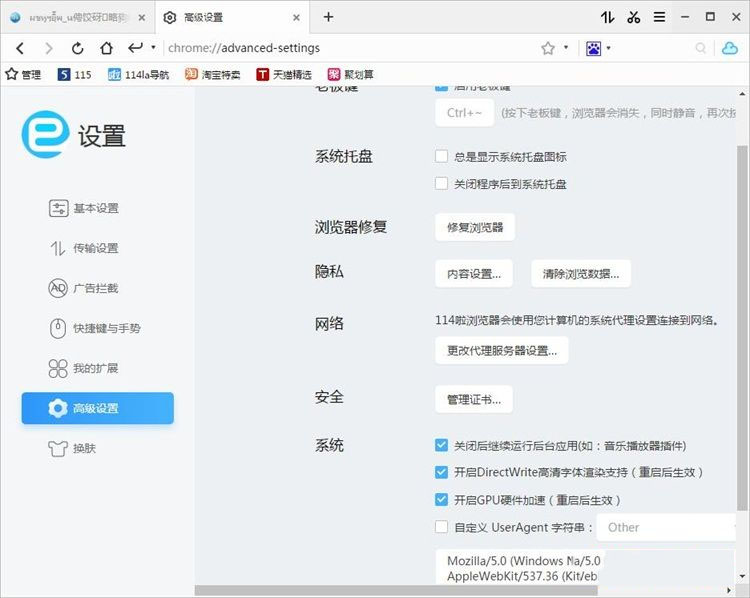750x598 pixels.
Task: Click the Ctrl+~ boss key field
Action: point(464,113)
